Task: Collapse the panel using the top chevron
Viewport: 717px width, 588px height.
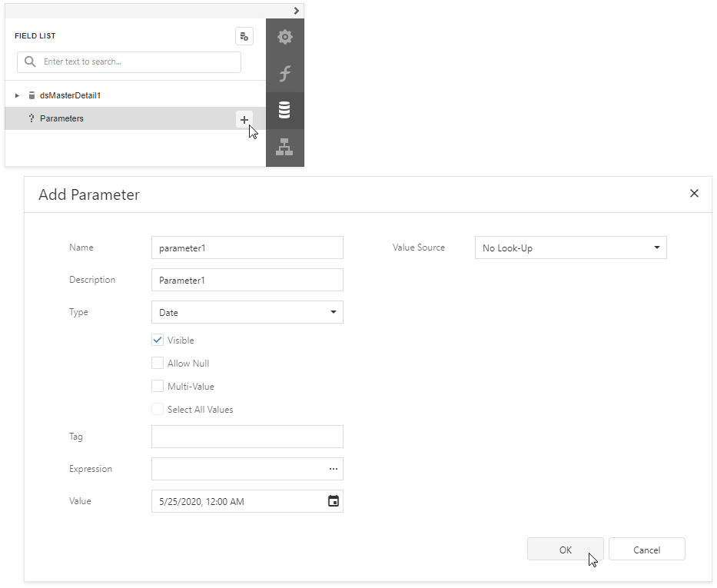Action: [x=296, y=11]
